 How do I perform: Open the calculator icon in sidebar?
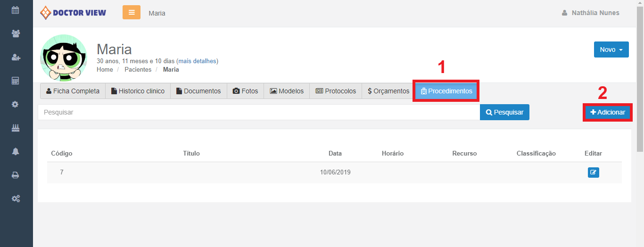pos(16,81)
